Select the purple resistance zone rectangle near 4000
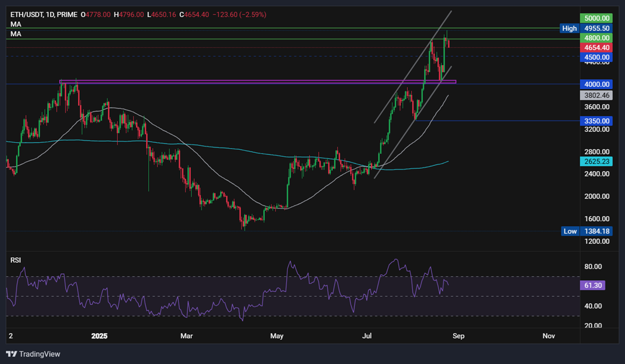Screen dimensions: 625x364 click(x=257, y=82)
